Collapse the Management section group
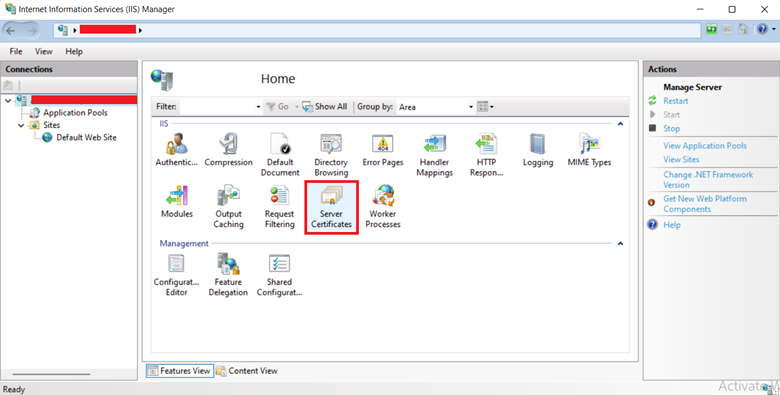780x395 pixels. coord(620,243)
